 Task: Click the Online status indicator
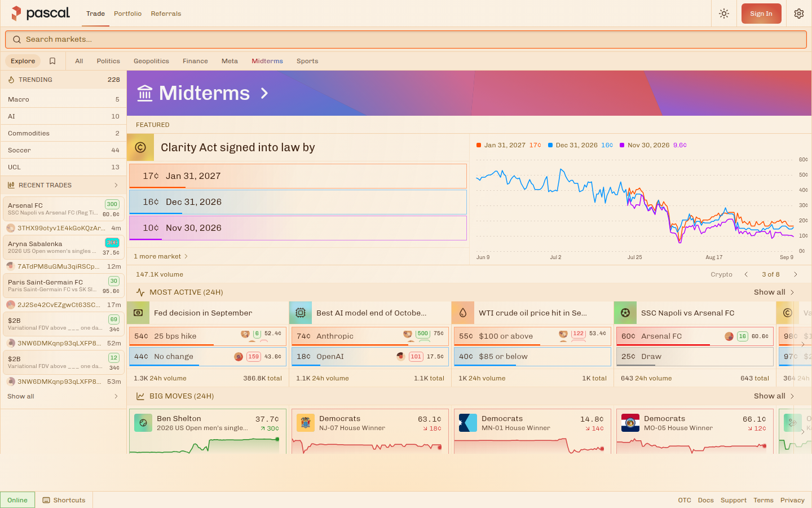coord(17,500)
